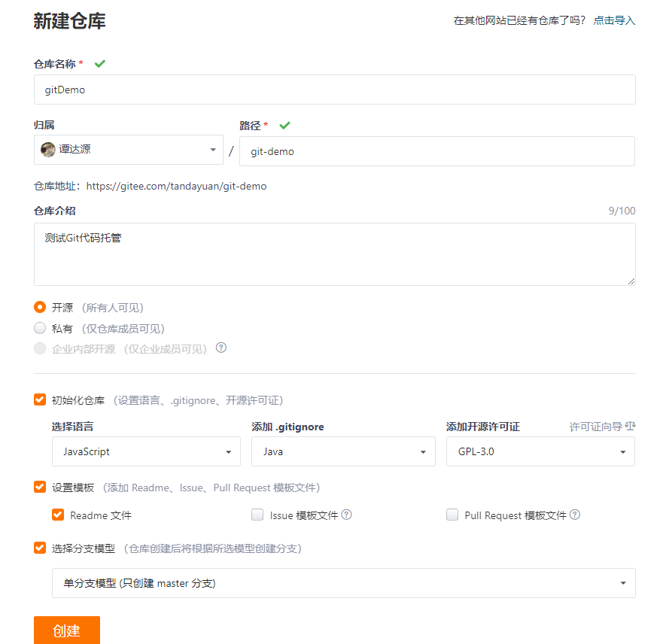Open the 单分支模型 branch model dropdown
Screen dimensions: 669x644
(x=344, y=583)
